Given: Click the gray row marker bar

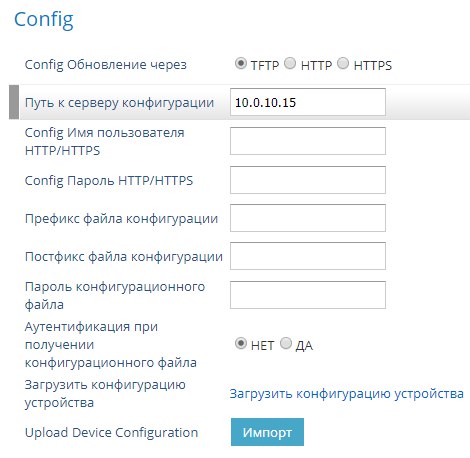Looking at the screenshot, I should click(14, 102).
